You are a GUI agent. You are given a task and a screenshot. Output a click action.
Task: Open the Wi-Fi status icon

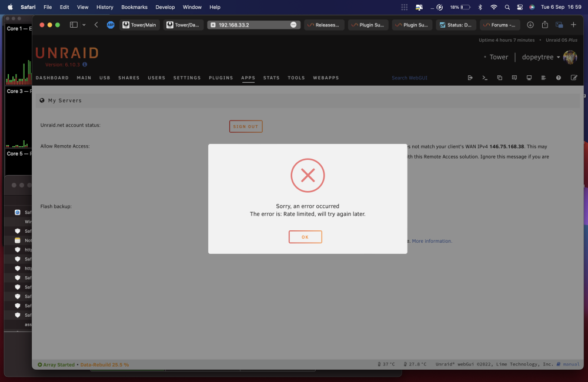493,7
